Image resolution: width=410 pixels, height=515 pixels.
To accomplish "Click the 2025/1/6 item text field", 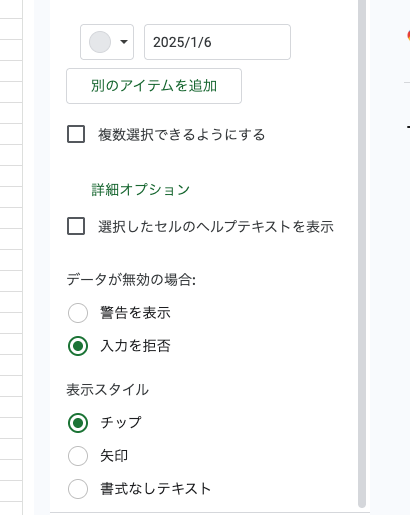I will click(x=217, y=42).
